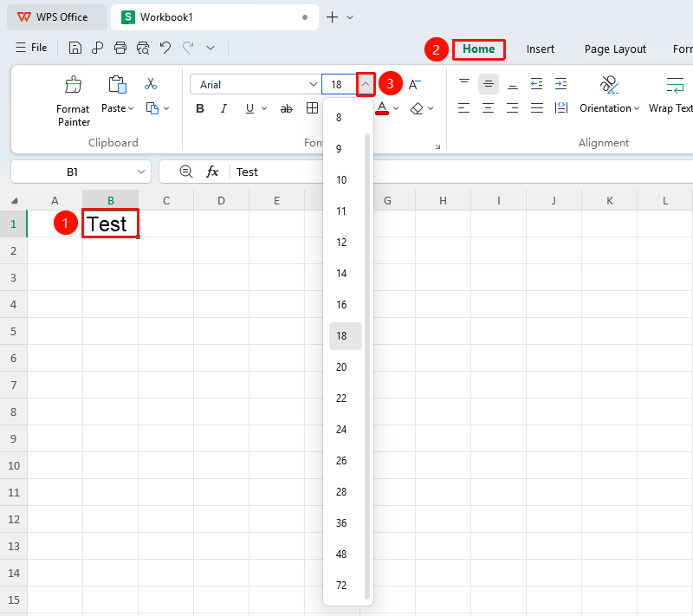Toggle Italic formatting
This screenshot has width=693, height=616.
point(224,108)
